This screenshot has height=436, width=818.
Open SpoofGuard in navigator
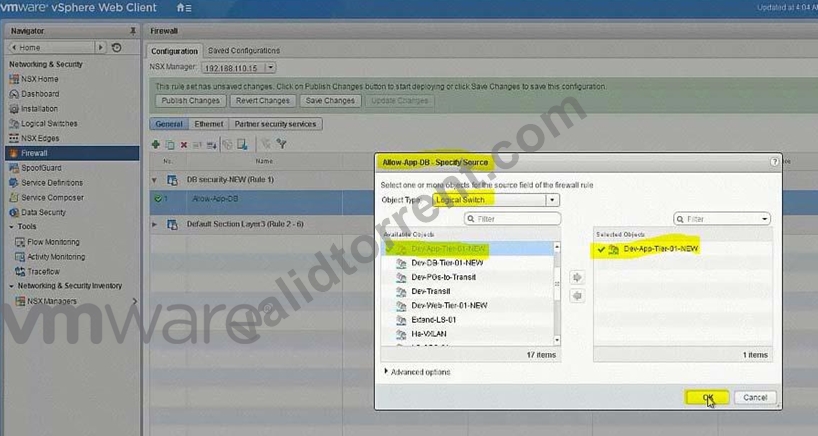[41, 168]
